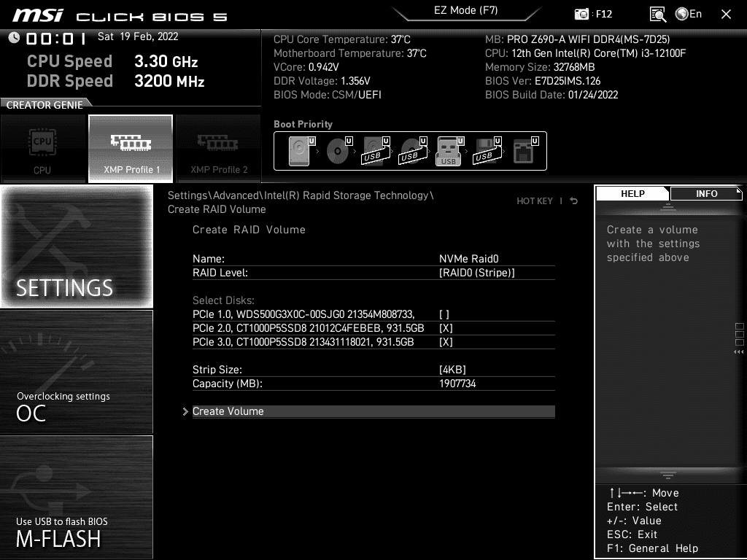Select the network boot device icon

(525, 151)
